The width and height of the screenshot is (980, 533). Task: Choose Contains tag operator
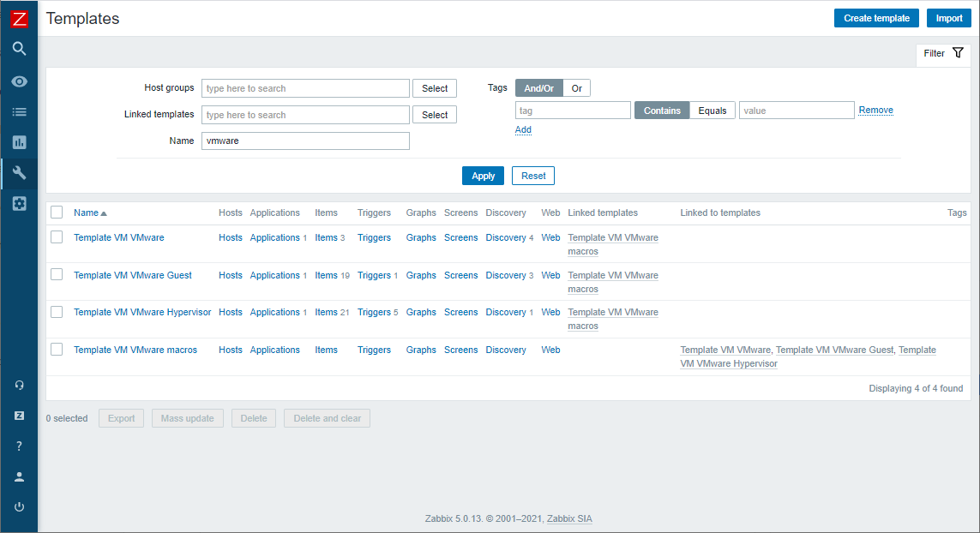662,111
